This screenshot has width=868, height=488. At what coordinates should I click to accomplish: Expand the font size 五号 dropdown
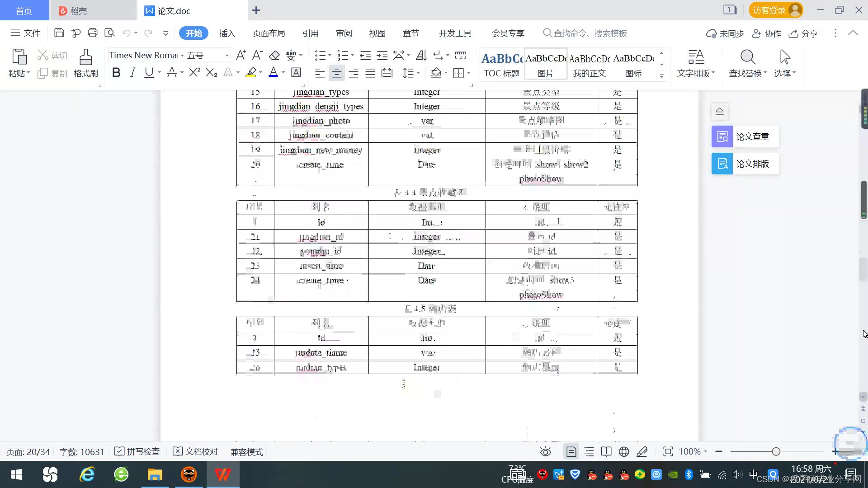pyautogui.click(x=227, y=55)
